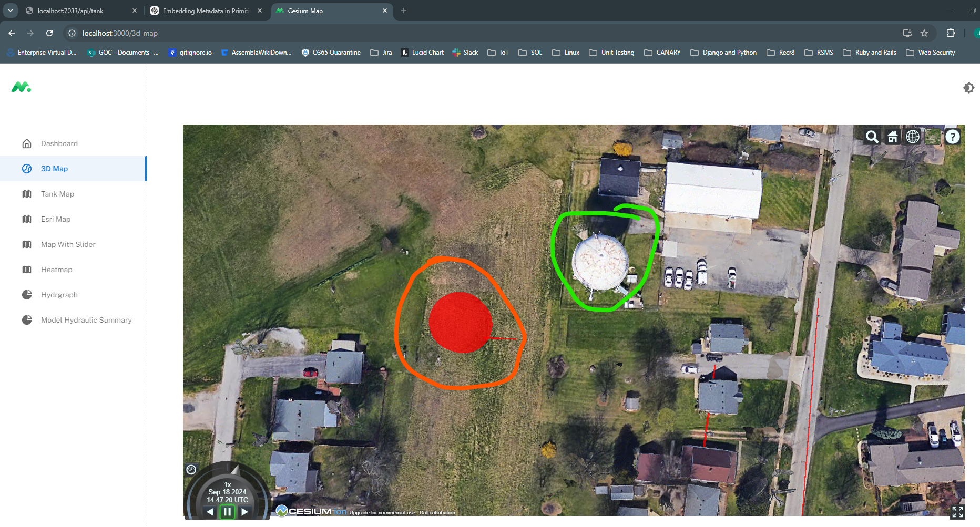The height and width of the screenshot is (527, 980).
Task: Expand Ruby and Rails bookmarks folder
Action: coord(870,53)
